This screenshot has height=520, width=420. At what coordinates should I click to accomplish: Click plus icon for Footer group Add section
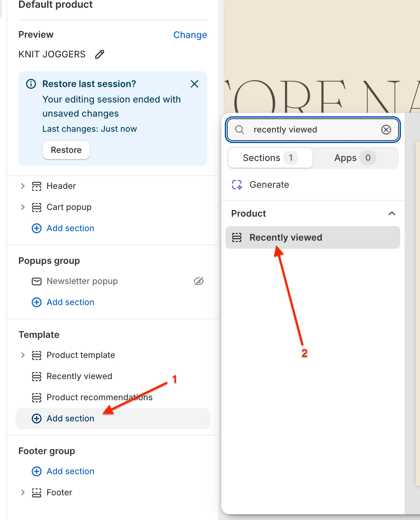click(37, 471)
